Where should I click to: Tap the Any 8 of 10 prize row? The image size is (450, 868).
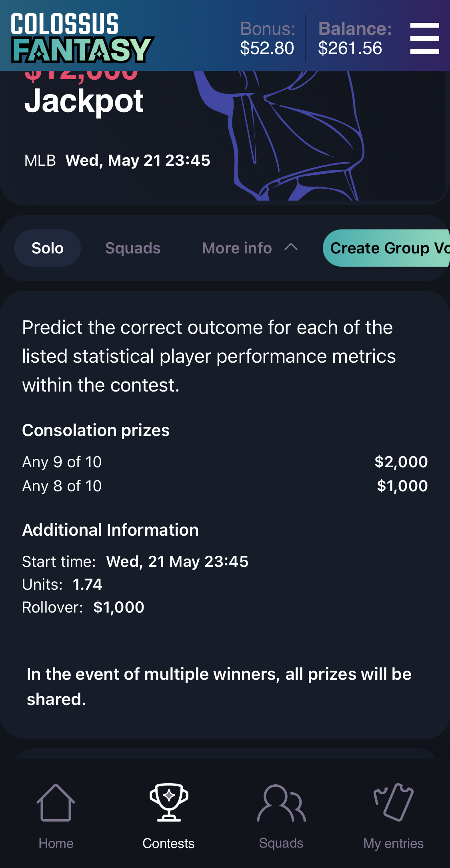tap(224, 486)
